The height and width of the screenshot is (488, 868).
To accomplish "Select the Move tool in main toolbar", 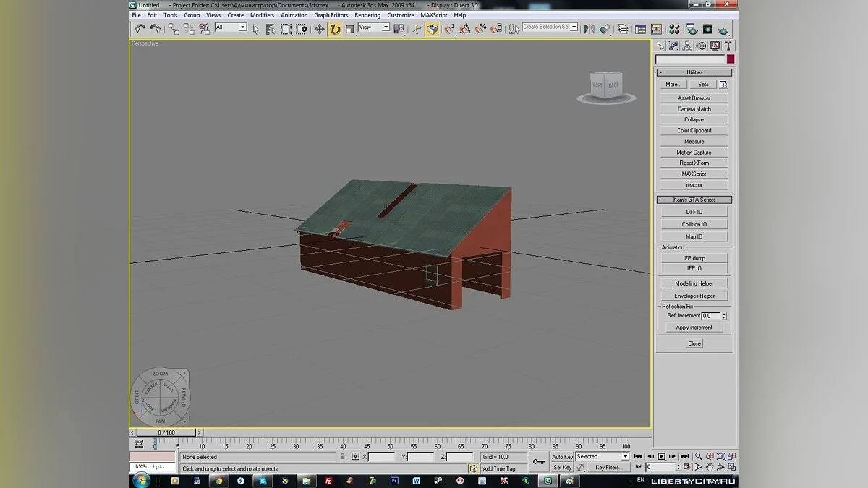I will point(319,29).
